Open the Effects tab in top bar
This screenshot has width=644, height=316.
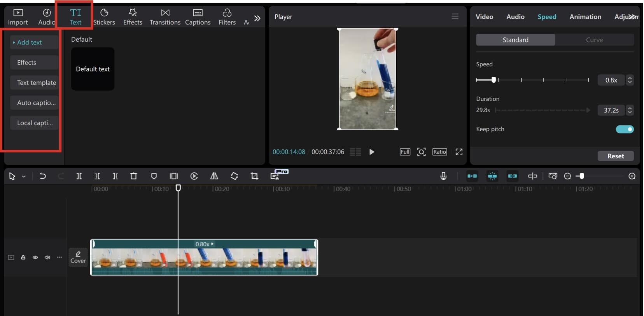(x=133, y=18)
